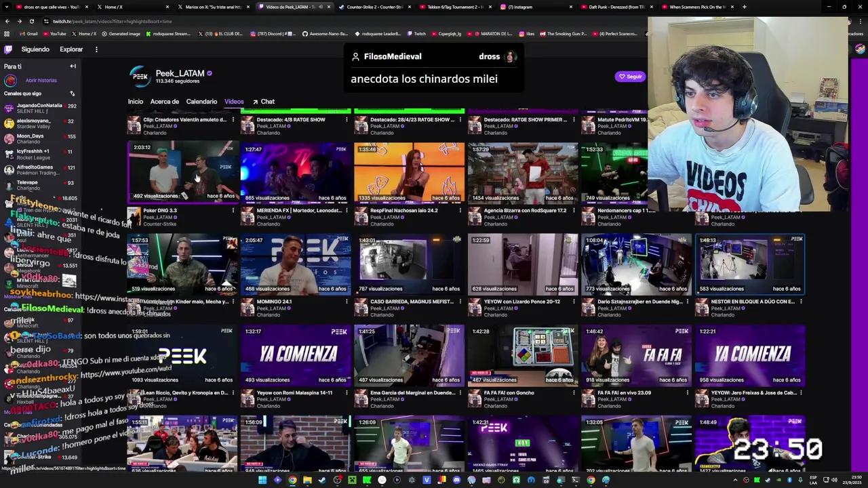Click the Abrir historias link
Image resolution: width=868 pixels, height=488 pixels.
click(x=41, y=80)
